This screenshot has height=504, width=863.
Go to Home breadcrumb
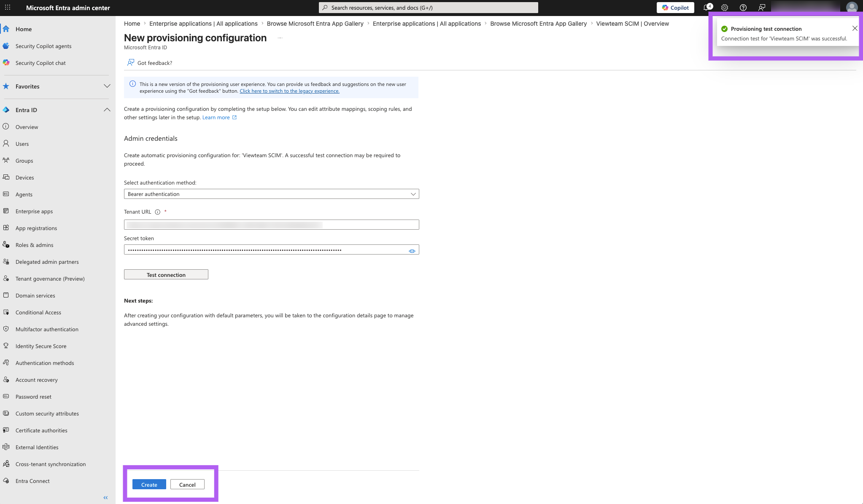pyautogui.click(x=132, y=24)
